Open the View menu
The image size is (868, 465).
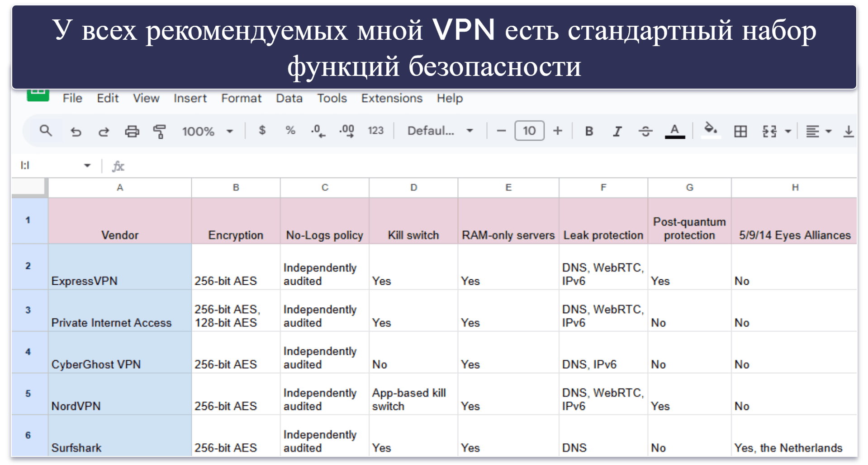pyautogui.click(x=146, y=98)
